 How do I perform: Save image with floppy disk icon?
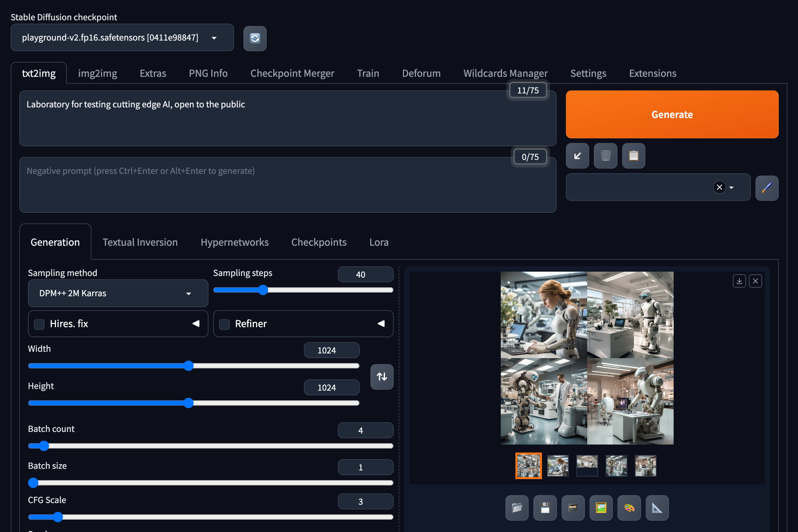point(545,508)
